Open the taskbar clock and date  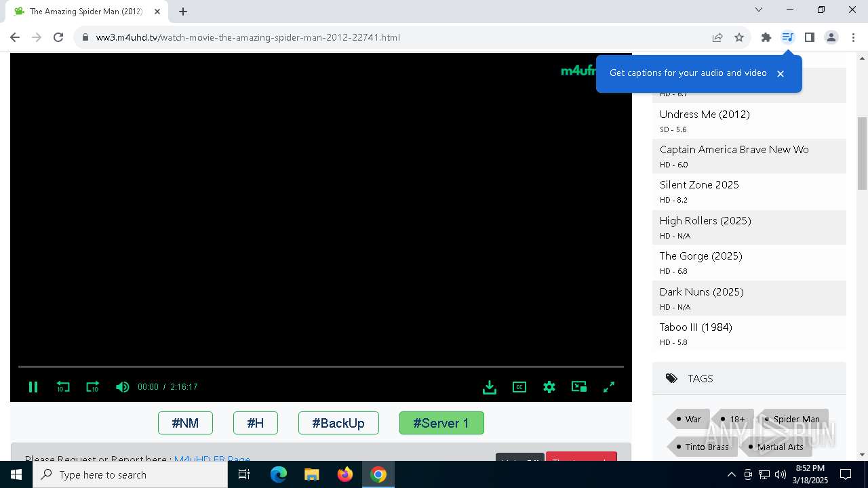coord(810,474)
